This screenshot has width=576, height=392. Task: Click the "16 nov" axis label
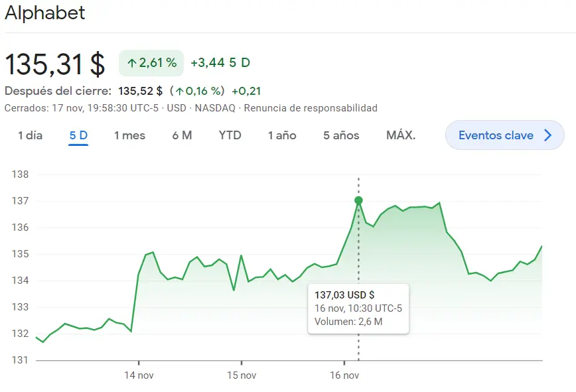point(344,374)
